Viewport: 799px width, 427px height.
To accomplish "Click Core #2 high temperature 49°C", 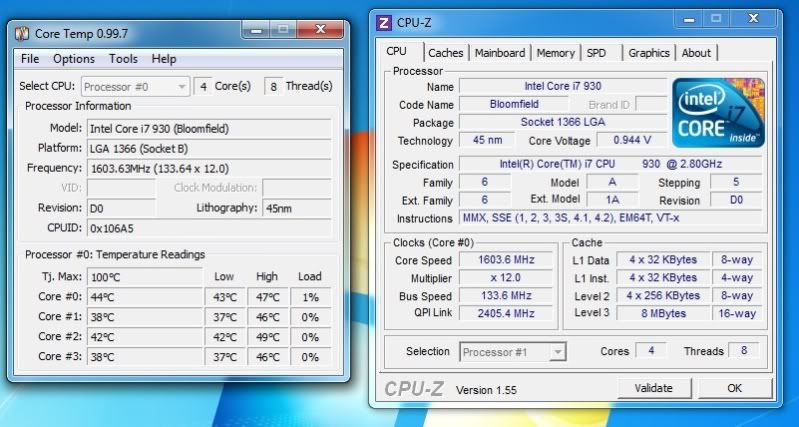I will 268,337.
